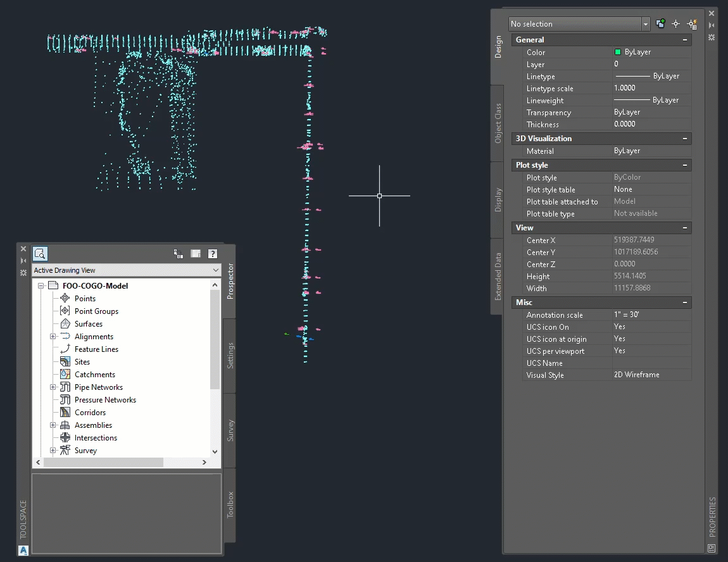Click the Select Objects crosshair icon
Image resolution: width=728 pixels, height=562 pixels.
click(x=675, y=23)
